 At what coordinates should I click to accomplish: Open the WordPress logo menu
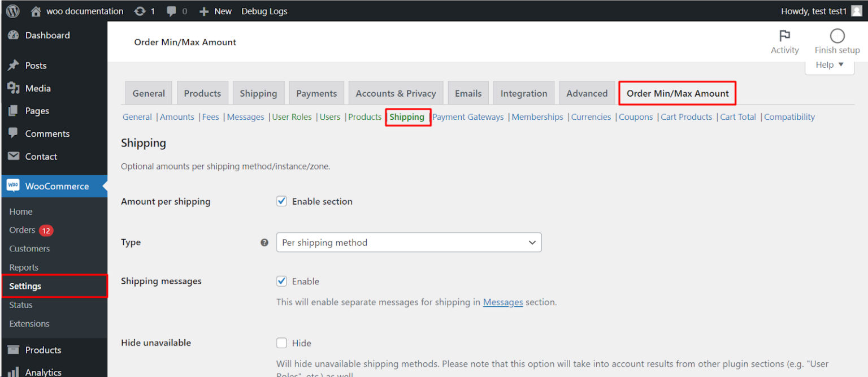[x=12, y=10]
